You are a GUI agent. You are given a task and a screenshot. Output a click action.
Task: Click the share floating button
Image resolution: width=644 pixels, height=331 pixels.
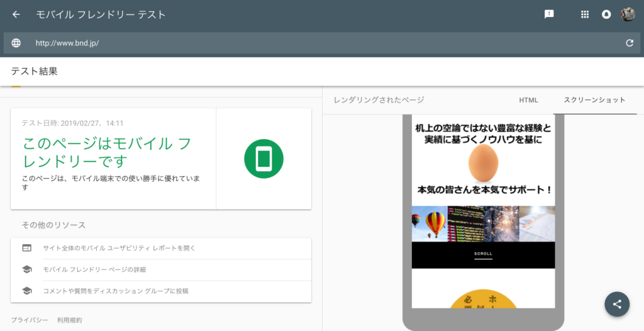(x=617, y=305)
